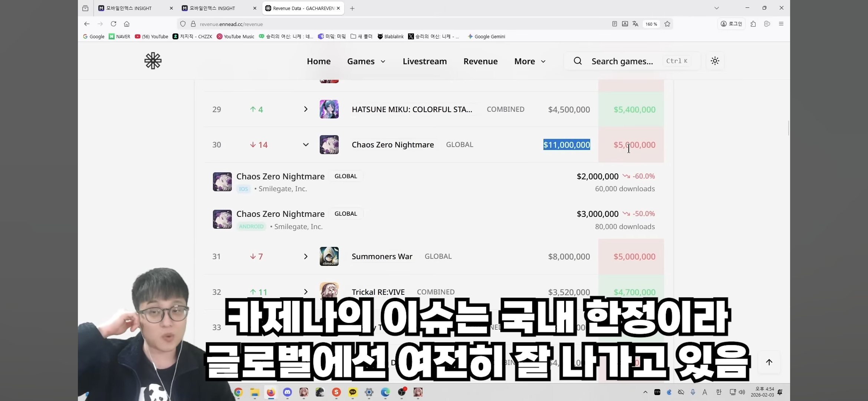This screenshot has height=401, width=868.
Task: Focus the Search games input field
Action: coord(622,61)
